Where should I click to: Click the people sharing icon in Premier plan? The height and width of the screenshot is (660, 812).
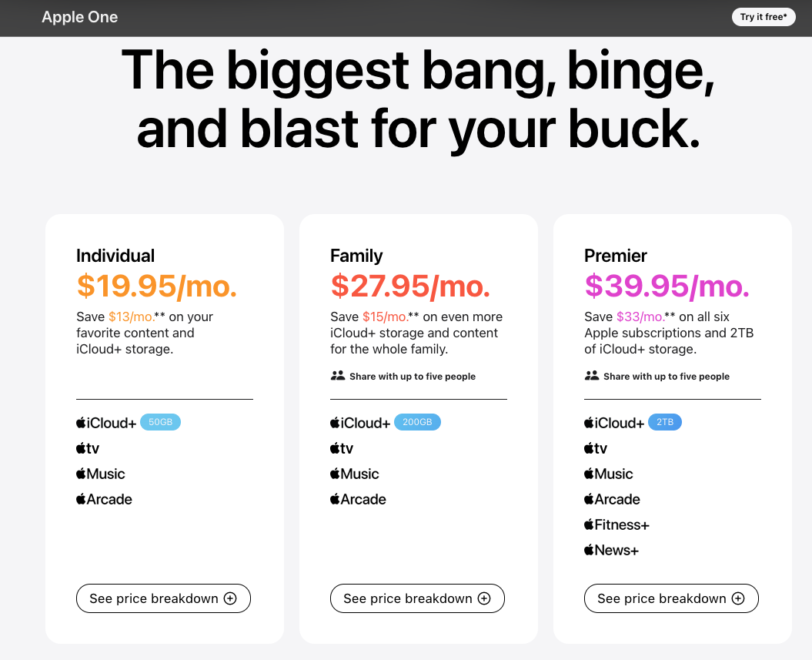591,376
